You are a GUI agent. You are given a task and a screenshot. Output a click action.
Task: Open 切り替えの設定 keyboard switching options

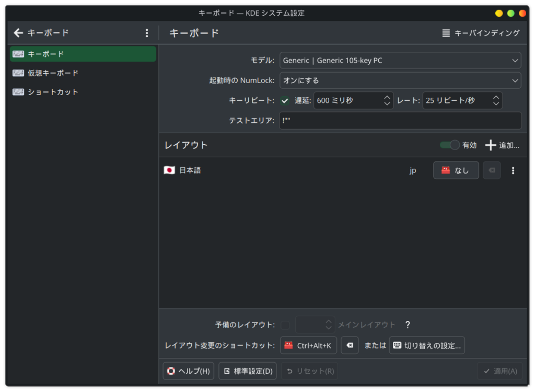tap(427, 345)
